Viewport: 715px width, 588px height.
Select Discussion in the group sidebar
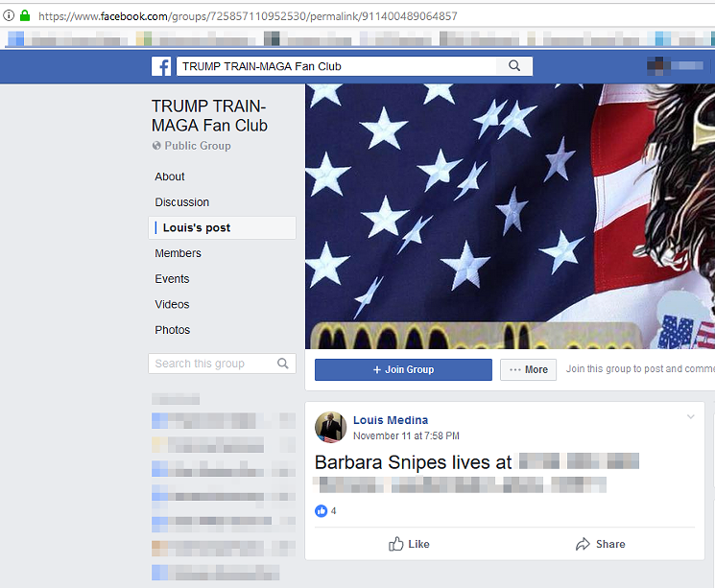point(181,202)
